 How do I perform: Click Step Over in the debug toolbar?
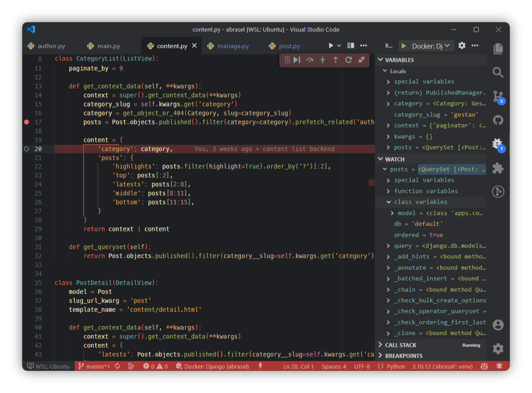tap(310, 60)
